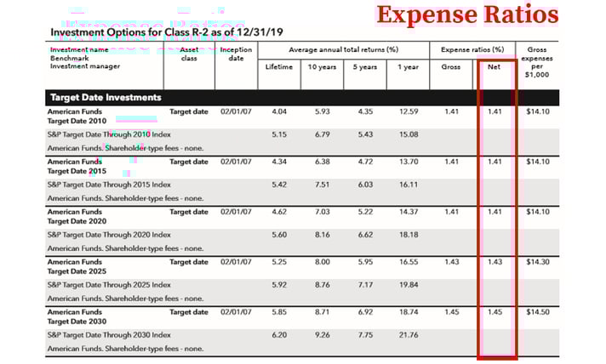Click inception date of Target Date 2020 row
Image resolution: width=606 pixels, height=364 pixels.
236,212
